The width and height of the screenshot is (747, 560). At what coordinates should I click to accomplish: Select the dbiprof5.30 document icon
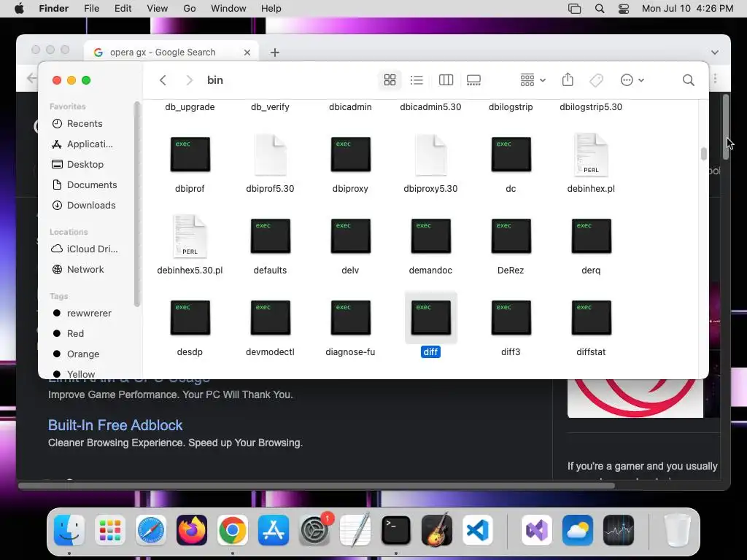pyautogui.click(x=271, y=155)
